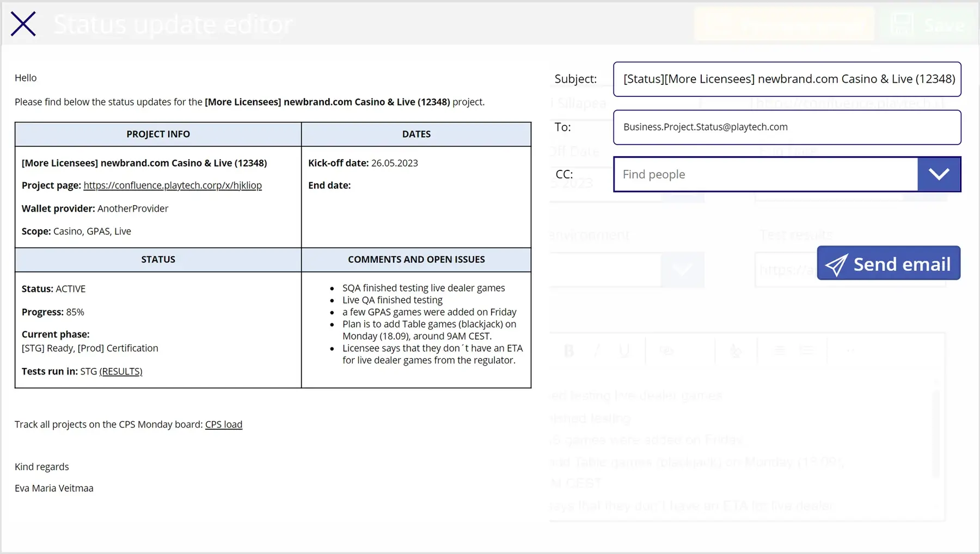Click the Wallet provider AnotherProvider line
980x554 pixels.
click(x=95, y=208)
